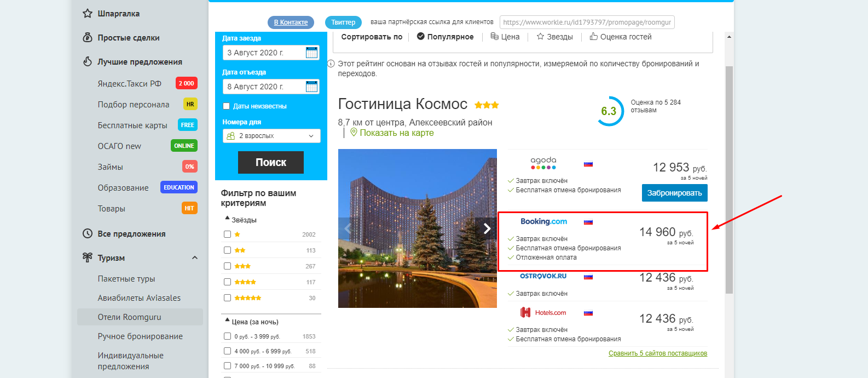868x378 pixels.
Task: Sort results by Цена
Action: tap(505, 37)
